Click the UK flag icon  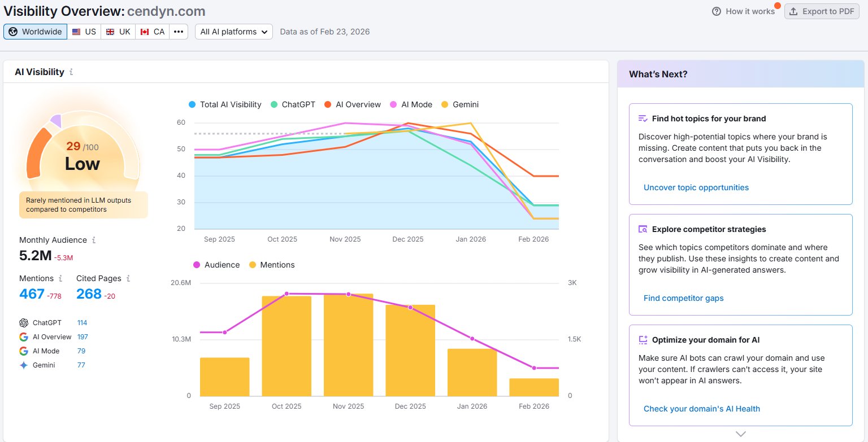click(110, 32)
